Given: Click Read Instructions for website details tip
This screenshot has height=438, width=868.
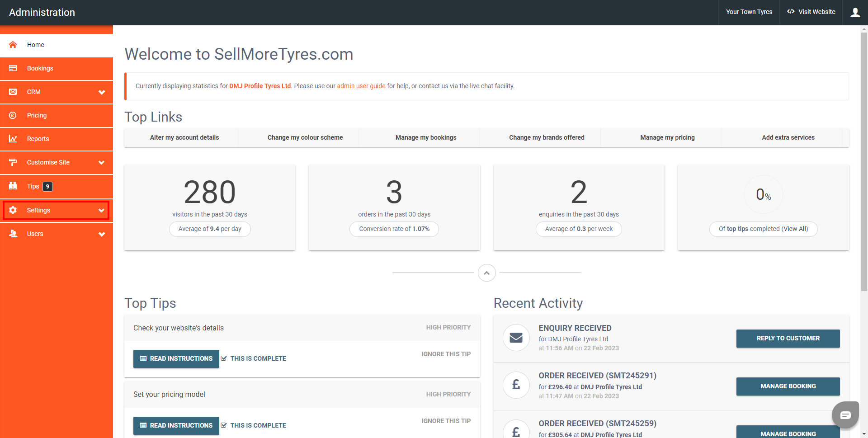Looking at the screenshot, I should pyautogui.click(x=176, y=358).
